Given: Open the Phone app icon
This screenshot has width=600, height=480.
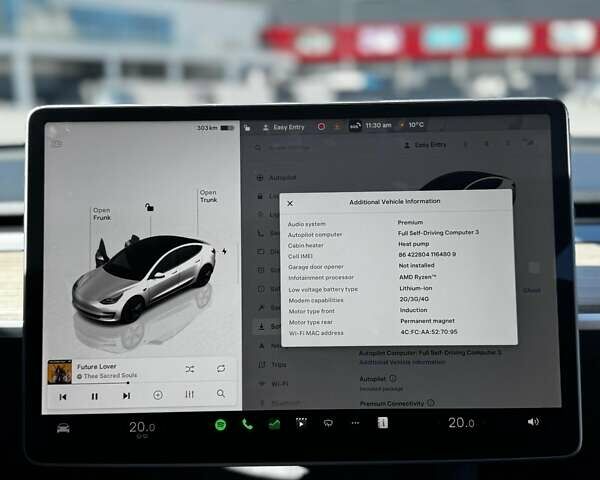Looking at the screenshot, I should point(247,424).
